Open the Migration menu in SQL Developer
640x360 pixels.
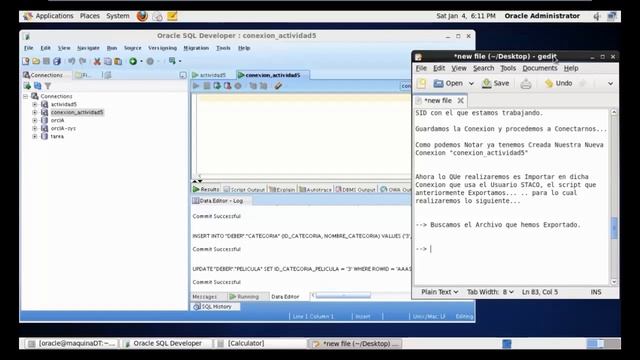[196, 48]
